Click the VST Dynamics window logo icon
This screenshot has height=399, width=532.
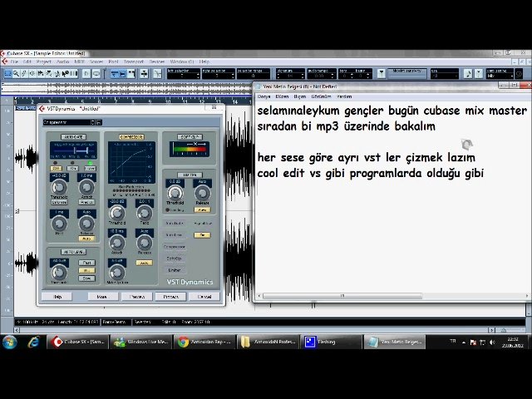(42, 109)
